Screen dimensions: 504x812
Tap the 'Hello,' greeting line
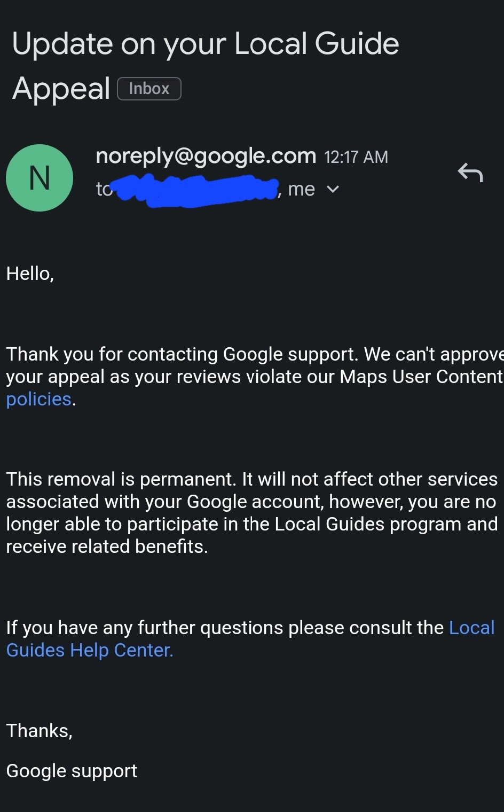(30, 274)
